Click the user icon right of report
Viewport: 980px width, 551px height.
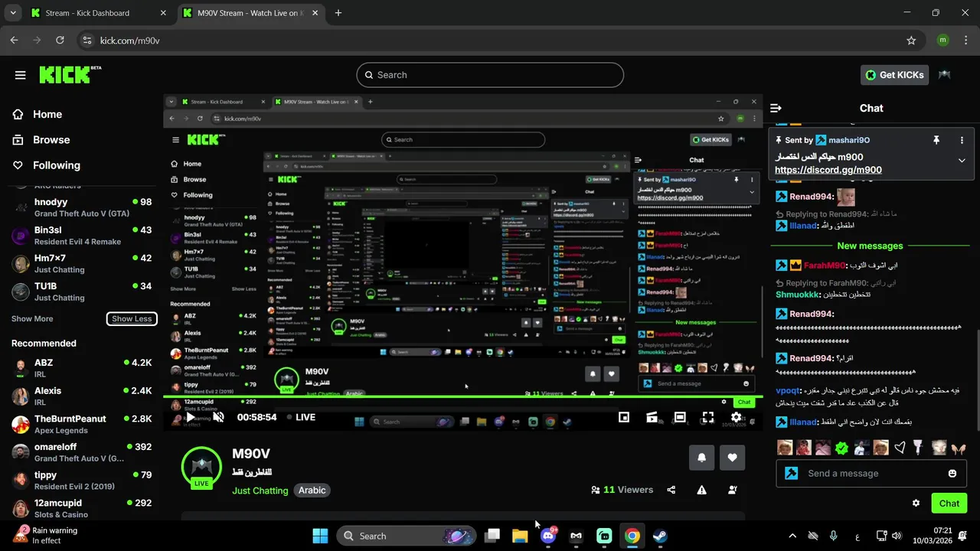pyautogui.click(x=732, y=490)
